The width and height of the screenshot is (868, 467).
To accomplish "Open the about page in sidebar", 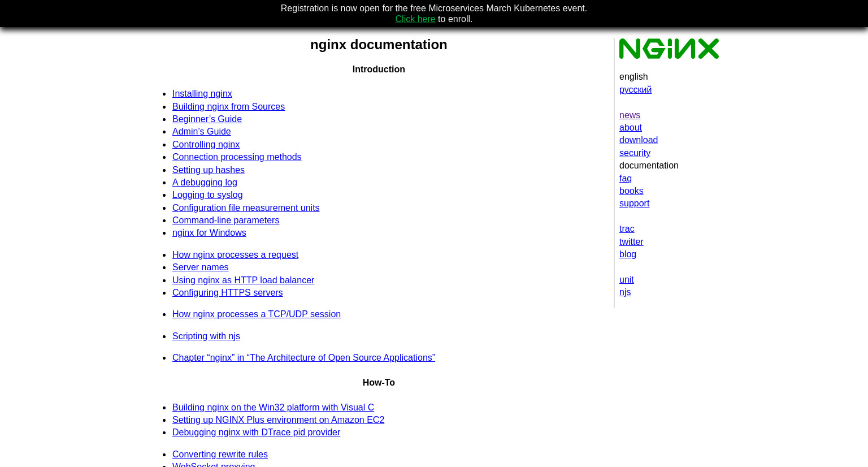I will point(631,128).
